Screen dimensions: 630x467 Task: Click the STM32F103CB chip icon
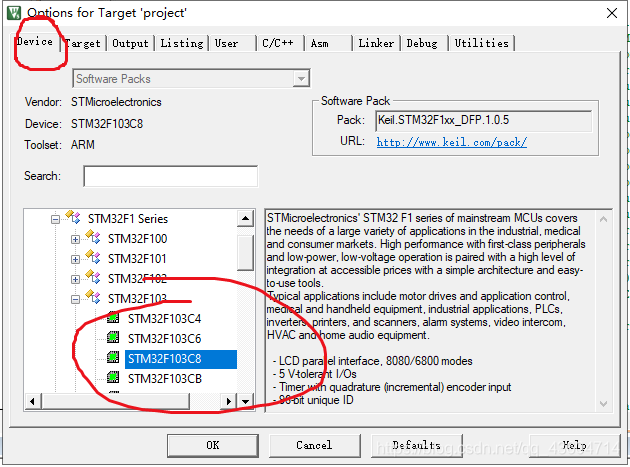tap(113, 377)
